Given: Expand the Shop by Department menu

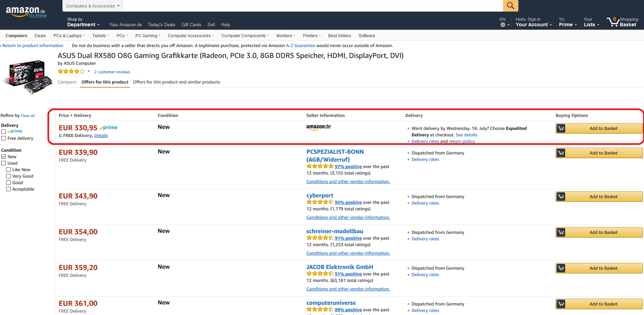Looking at the screenshot, I should (83, 22).
